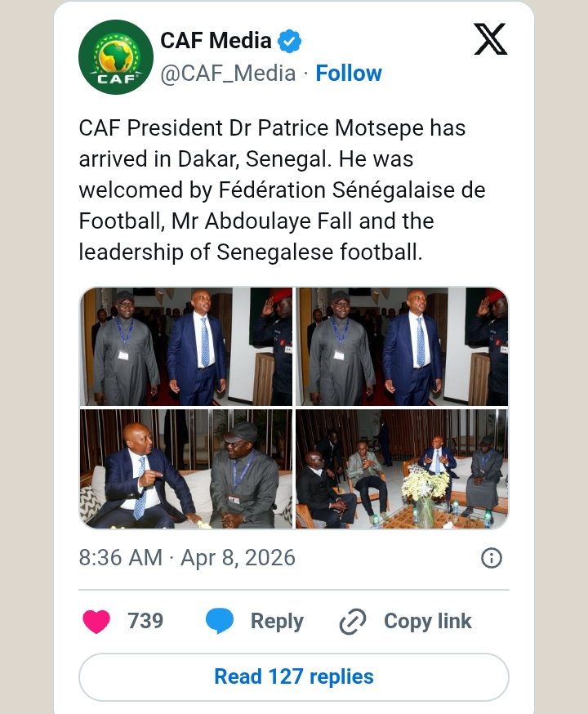
Task: Open the CAF Media display name
Action: [216, 39]
